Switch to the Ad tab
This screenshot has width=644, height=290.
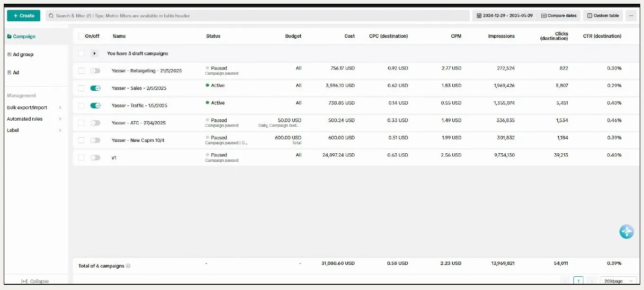click(13, 72)
